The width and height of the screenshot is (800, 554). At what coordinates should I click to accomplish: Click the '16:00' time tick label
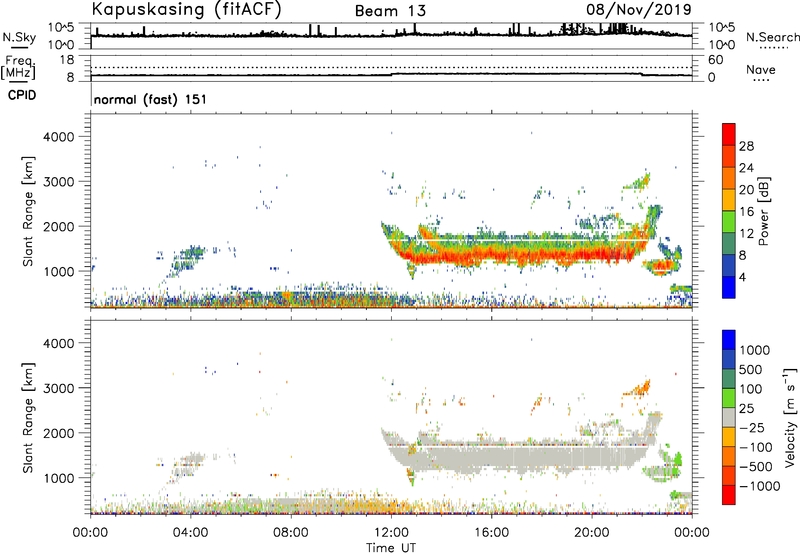point(491,533)
